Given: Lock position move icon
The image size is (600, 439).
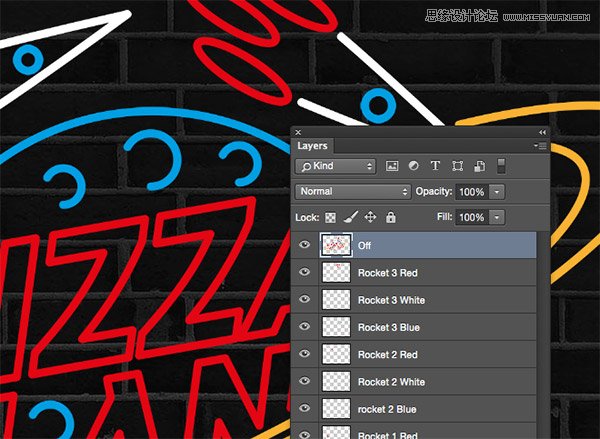Looking at the screenshot, I should 370,217.
